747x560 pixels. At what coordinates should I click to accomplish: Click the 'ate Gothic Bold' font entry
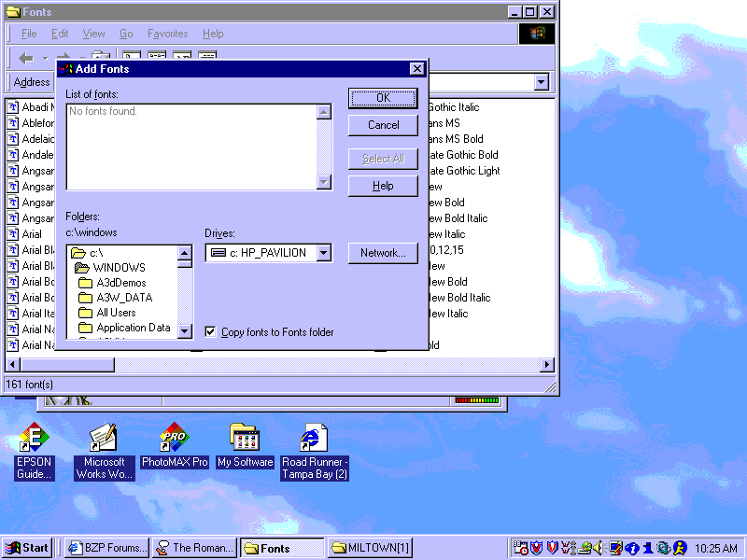pos(463,155)
